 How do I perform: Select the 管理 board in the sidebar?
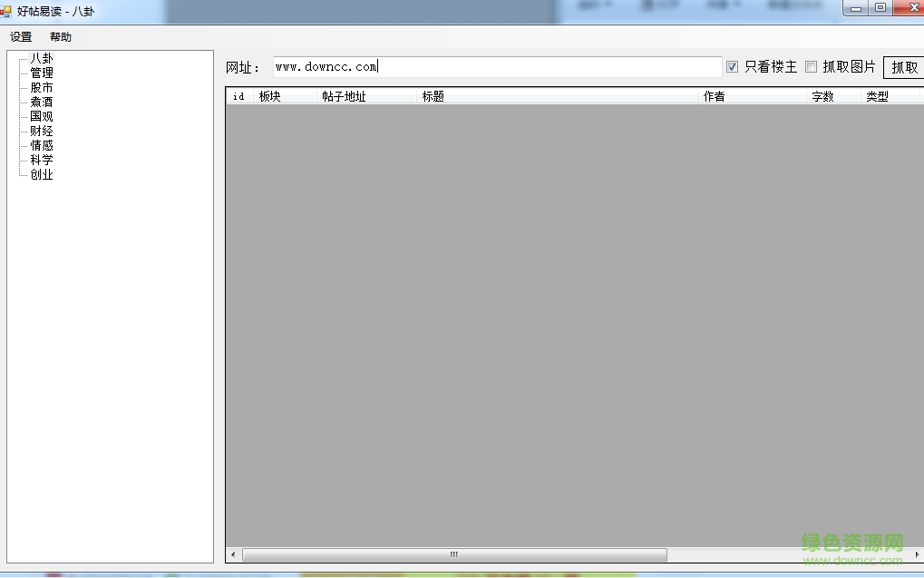(40, 72)
